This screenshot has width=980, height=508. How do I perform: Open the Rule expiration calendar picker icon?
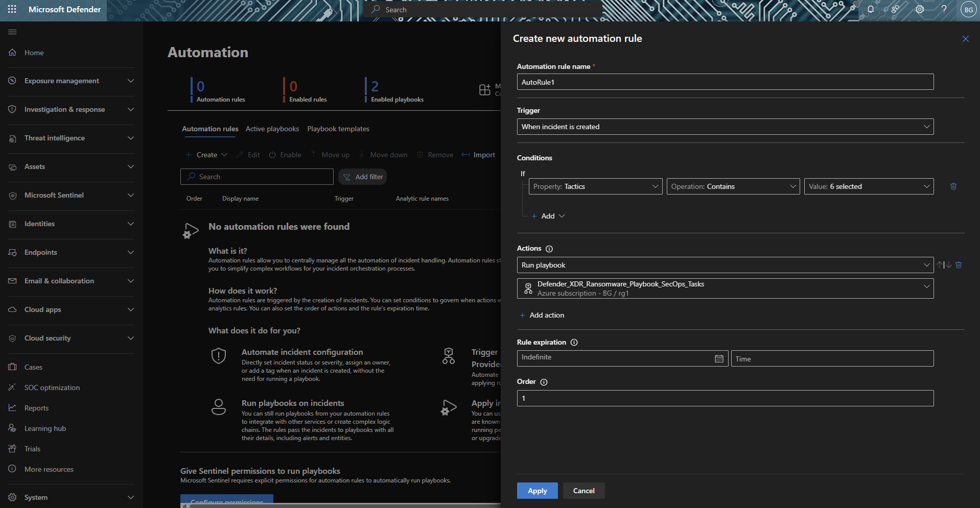719,359
